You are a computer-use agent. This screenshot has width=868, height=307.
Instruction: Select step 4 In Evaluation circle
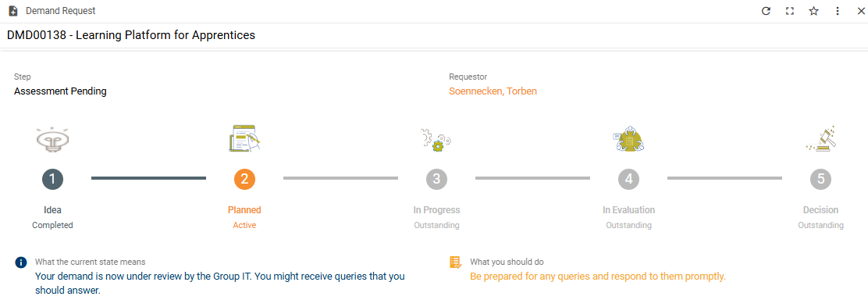point(629,178)
